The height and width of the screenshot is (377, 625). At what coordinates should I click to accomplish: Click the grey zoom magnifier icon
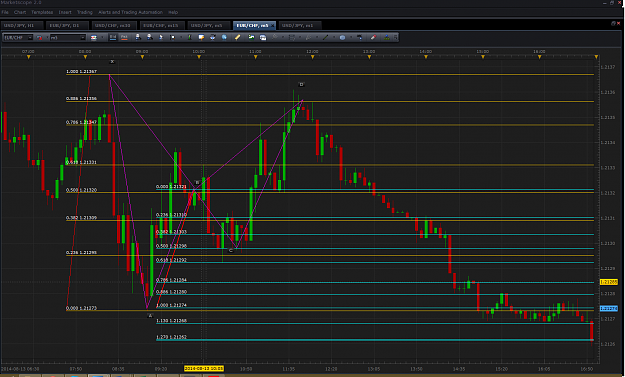275,37
